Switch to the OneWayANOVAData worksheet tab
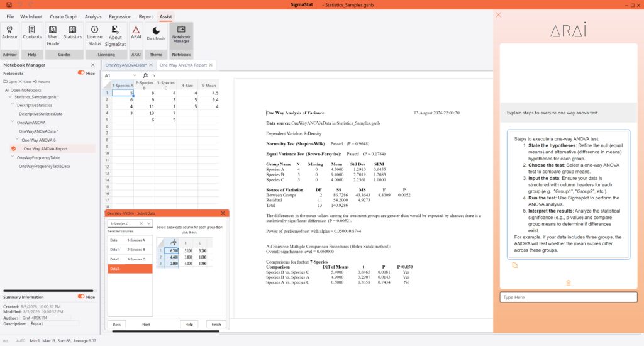Viewport: 644px width, 346px height. click(126, 65)
